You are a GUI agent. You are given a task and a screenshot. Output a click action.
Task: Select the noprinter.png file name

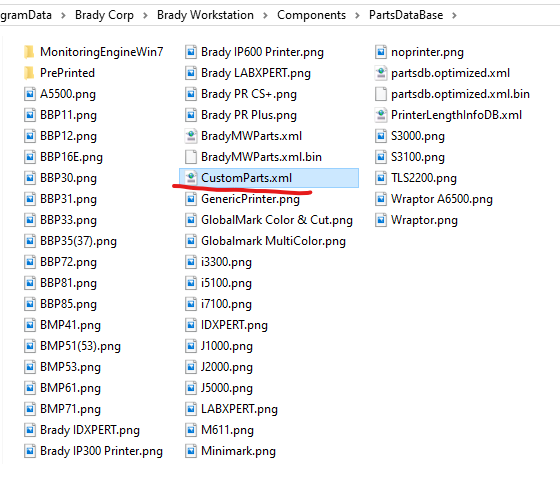coord(428,52)
